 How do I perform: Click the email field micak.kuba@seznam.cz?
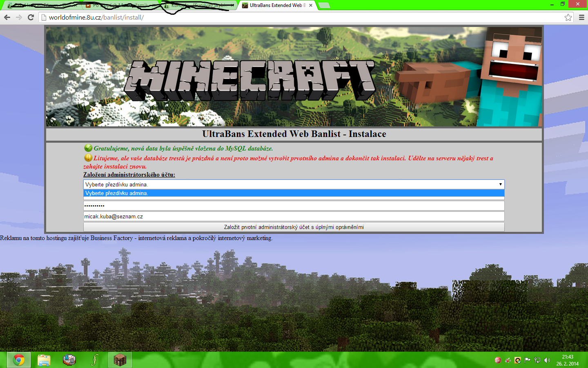[294, 216]
